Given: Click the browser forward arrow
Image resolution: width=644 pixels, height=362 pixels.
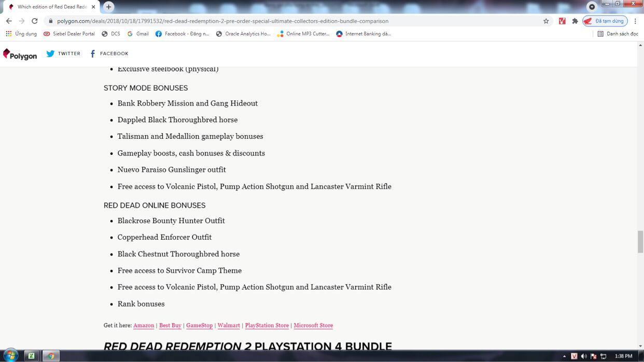Looking at the screenshot, I should [22, 21].
